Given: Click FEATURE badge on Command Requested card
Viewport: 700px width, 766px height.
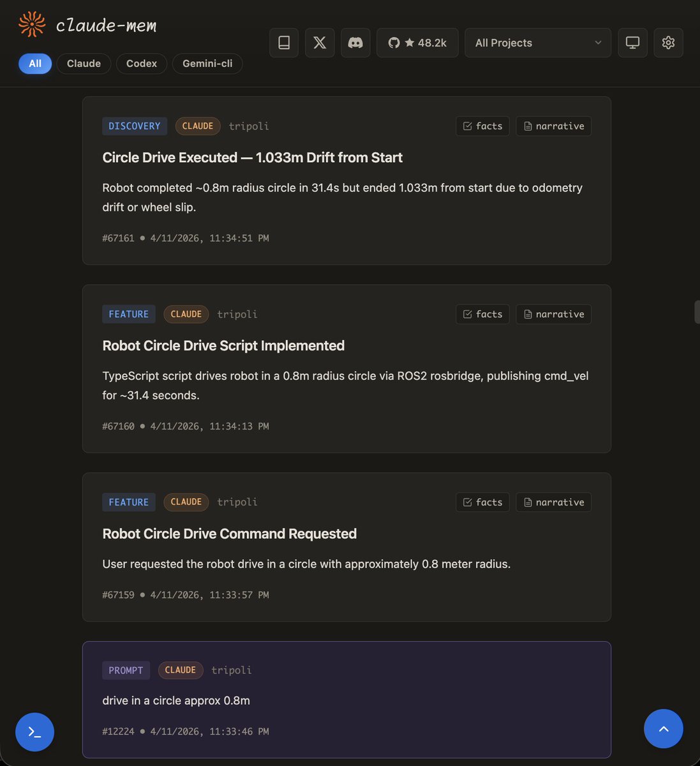Looking at the screenshot, I should [x=128, y=502].
